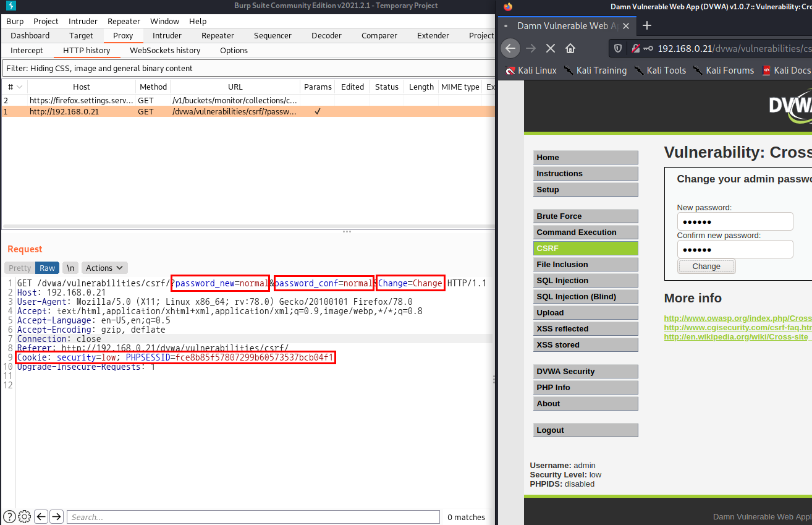Open Kali Training bookmark

click(x=595, y=70)
